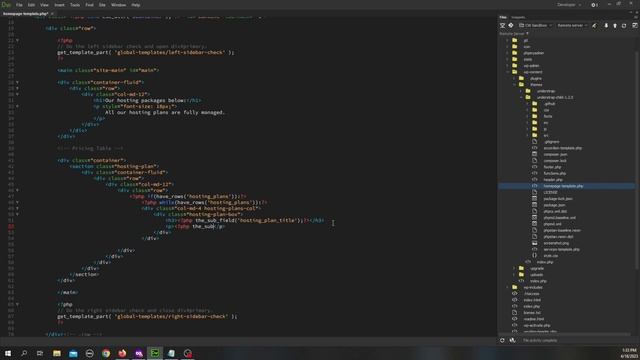Click the Files panel refresh icon at bottom
The width and height of the screenshot is (640, 360).
502,340
